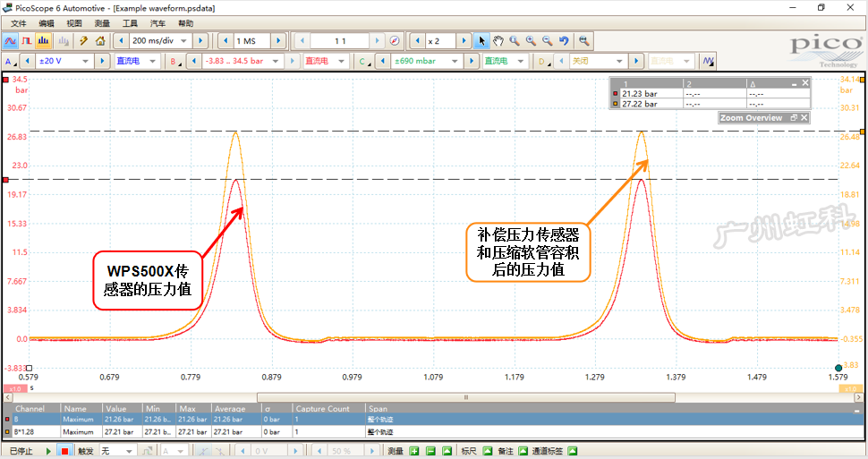Open the 测量 menu
Screen dimensions: 868x459
102,23
